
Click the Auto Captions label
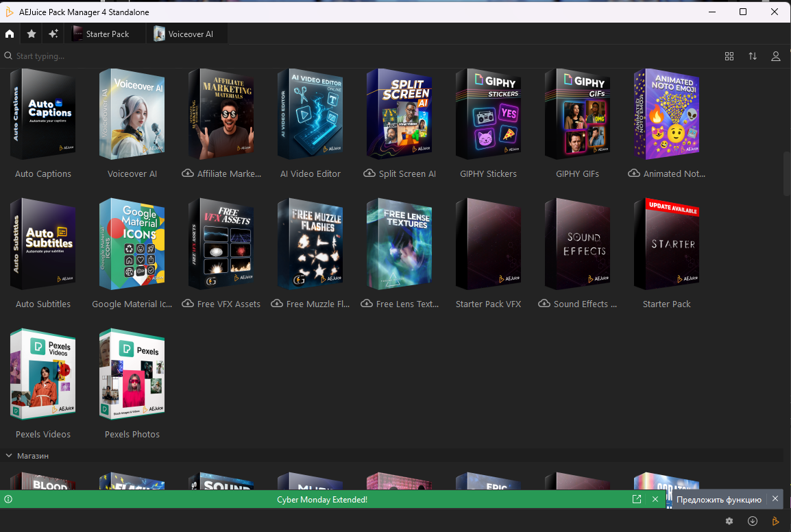click(43, 173)
